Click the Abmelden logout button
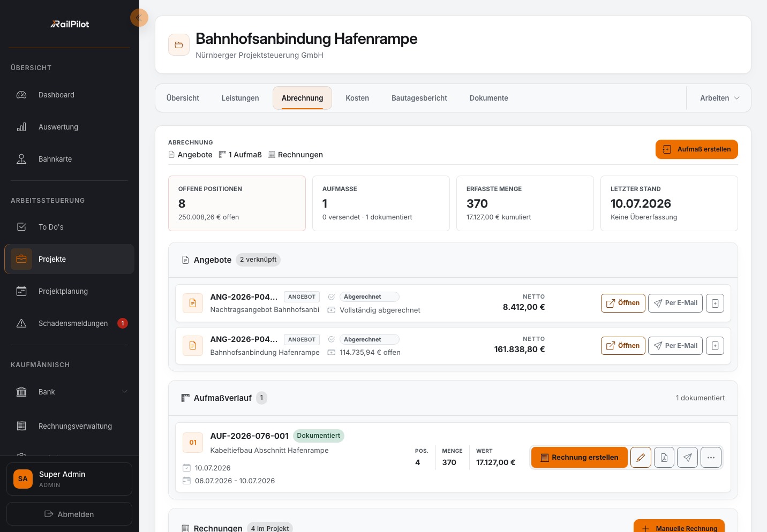The width and height of the screenshot is (767, 532). (69, 514)
